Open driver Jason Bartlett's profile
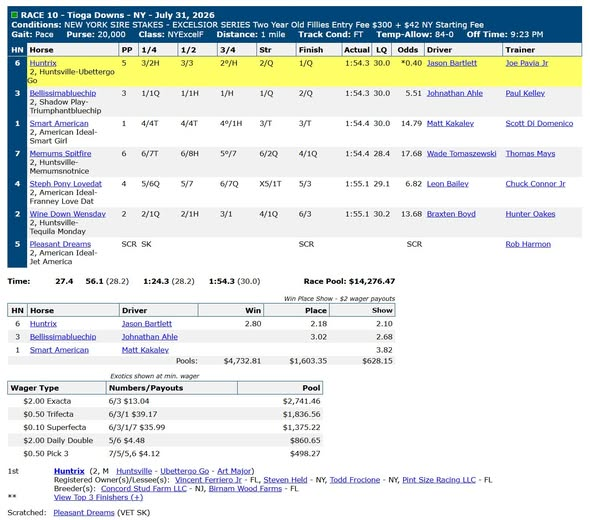 [452, 63]
